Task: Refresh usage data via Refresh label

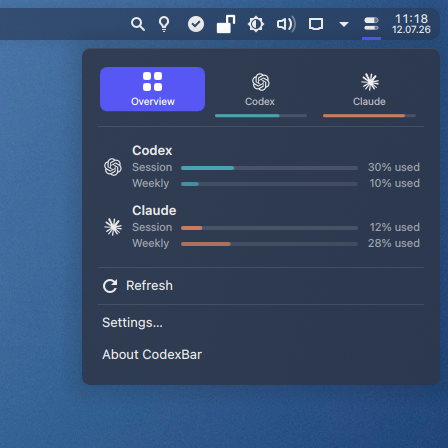Action: (x=149, y=286)
